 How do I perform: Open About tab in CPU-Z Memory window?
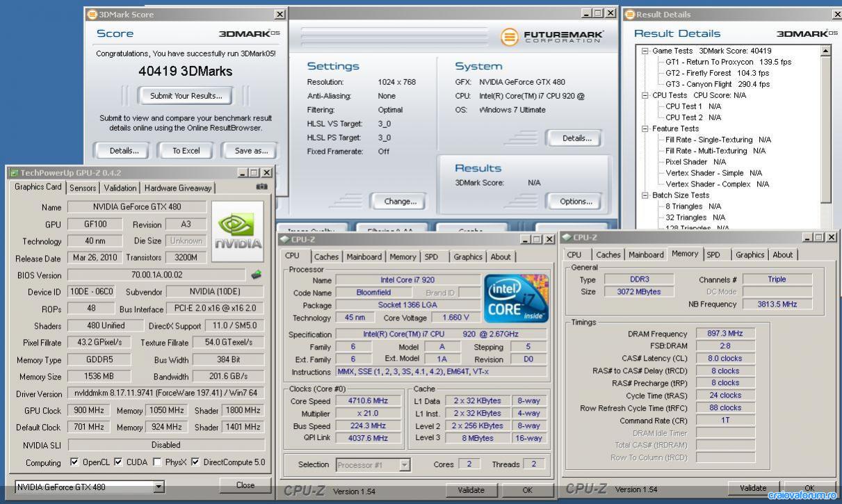[x=783, y=254]
